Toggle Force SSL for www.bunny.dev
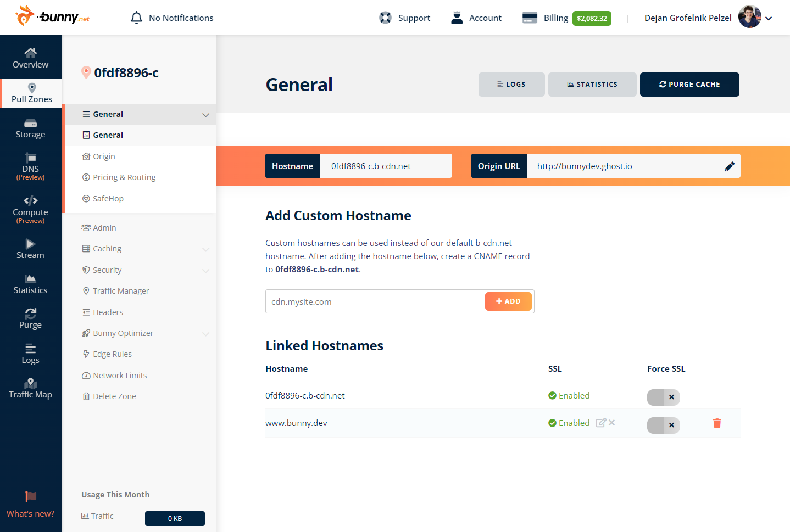 pyautogui.click(x=664, y=425)
